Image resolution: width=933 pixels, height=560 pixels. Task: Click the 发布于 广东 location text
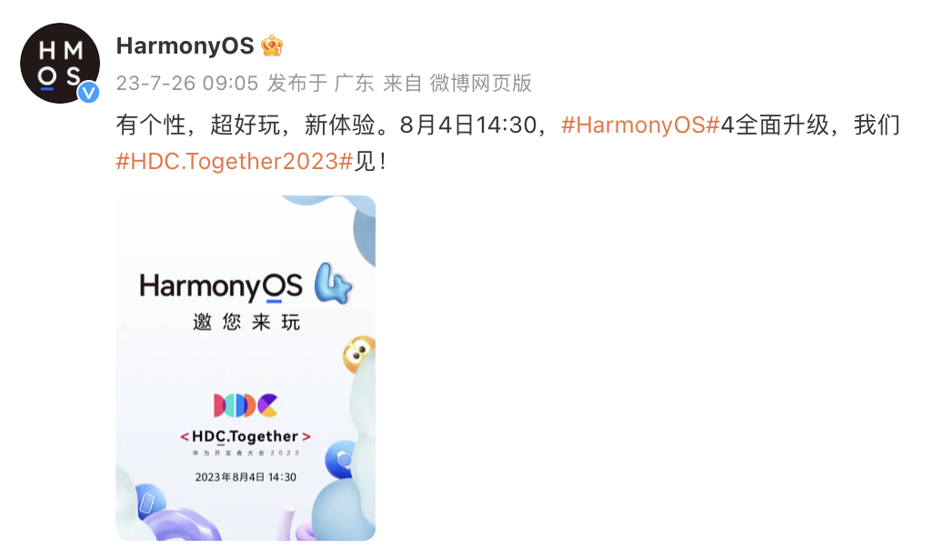click(320, 84)
